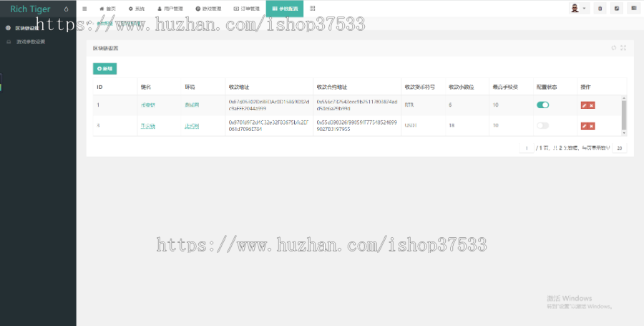Click the 配置状态 column header

(x=547, y=87)
